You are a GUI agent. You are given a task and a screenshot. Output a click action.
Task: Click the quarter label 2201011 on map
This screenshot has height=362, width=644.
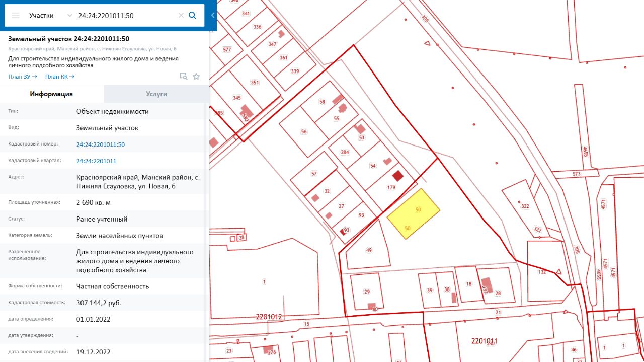tap(485, 341)
